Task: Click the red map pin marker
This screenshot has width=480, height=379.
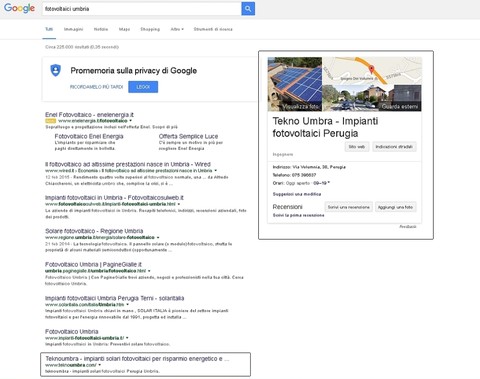Action: (371, 69)
